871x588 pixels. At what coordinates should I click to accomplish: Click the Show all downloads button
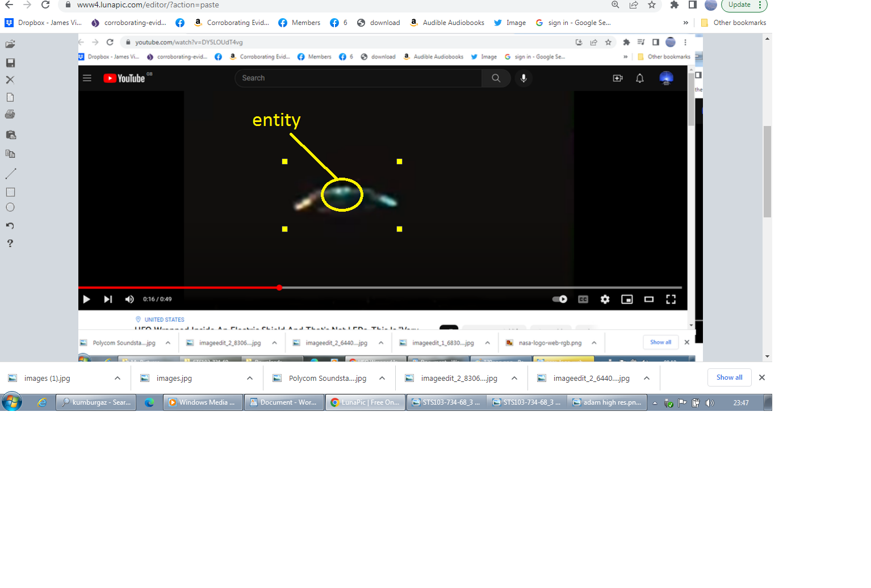(729, 377)
